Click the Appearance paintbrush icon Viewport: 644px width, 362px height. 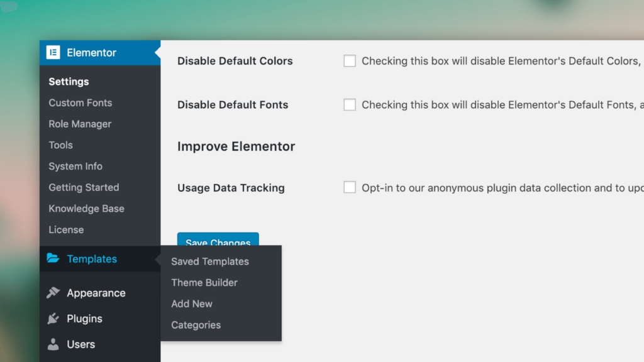53,293
